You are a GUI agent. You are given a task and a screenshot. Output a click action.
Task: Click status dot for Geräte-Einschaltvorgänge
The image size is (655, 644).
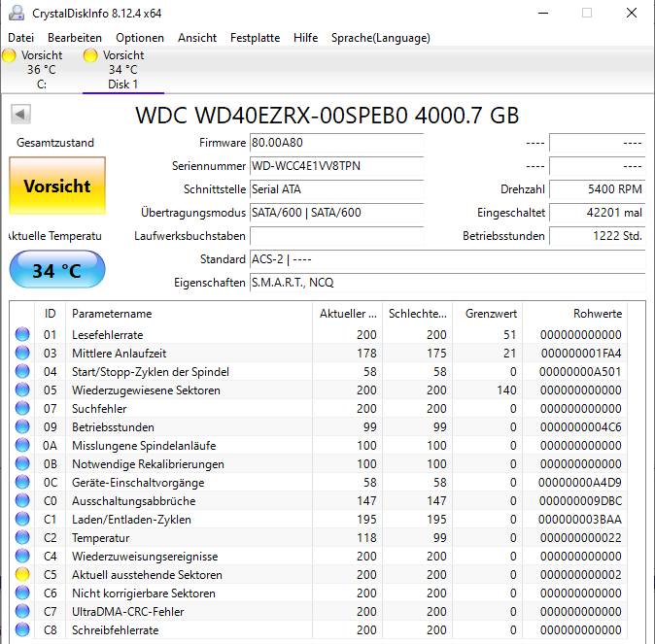(22, 482)
